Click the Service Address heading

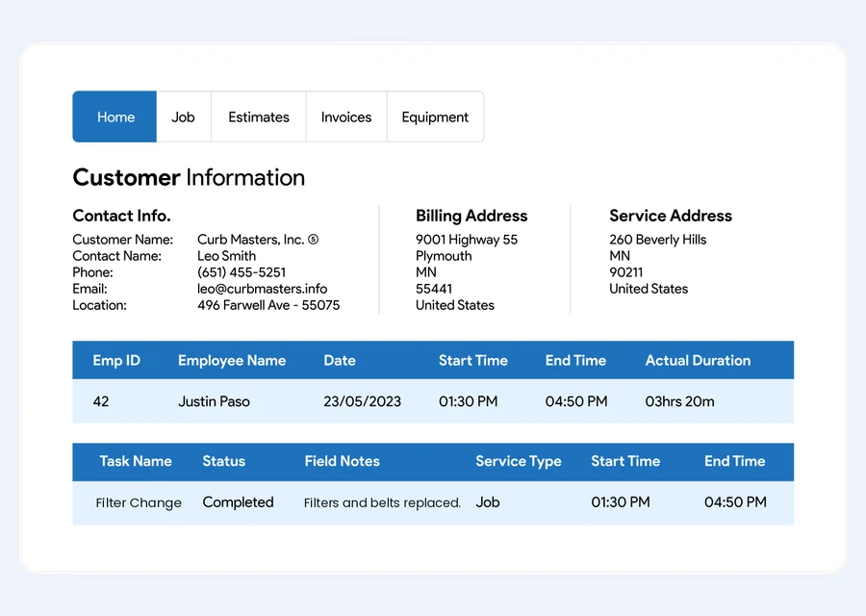click(x=671, y=216)
